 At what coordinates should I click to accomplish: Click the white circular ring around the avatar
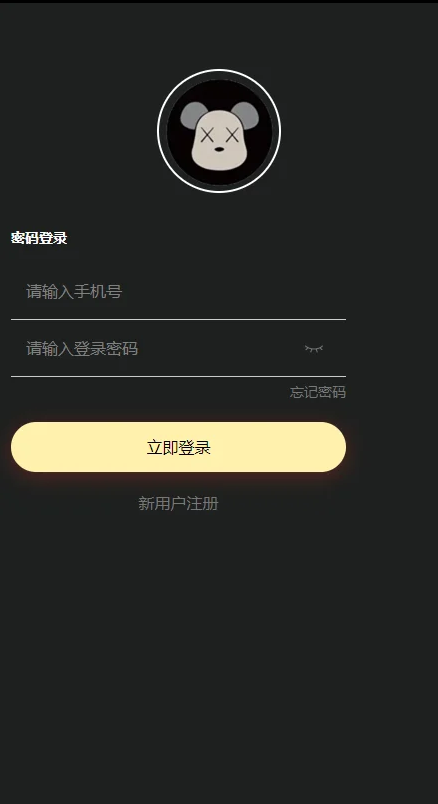tap(219, 70)
